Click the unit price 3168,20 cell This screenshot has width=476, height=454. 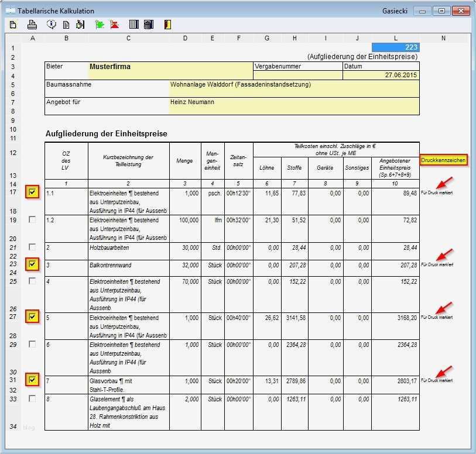pyautogui.click(x=396, y=326)
